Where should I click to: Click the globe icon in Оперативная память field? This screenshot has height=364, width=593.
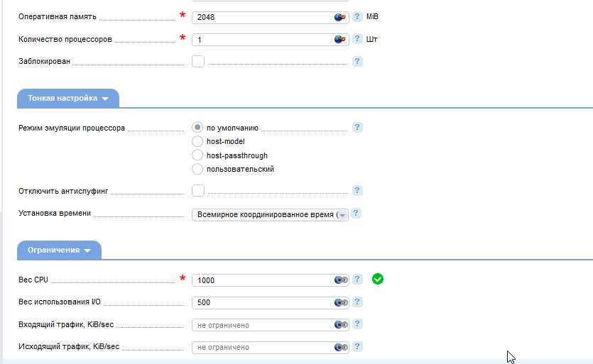[x=340, y=18]
